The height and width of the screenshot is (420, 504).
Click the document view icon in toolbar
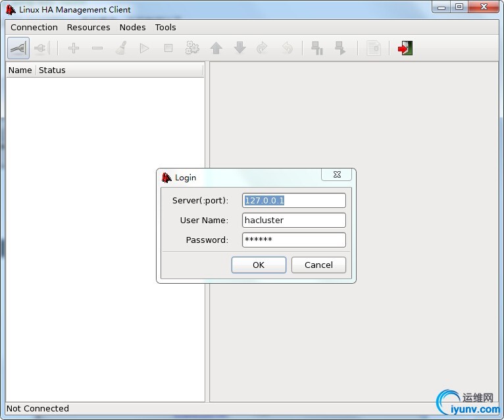coord(374,48)
